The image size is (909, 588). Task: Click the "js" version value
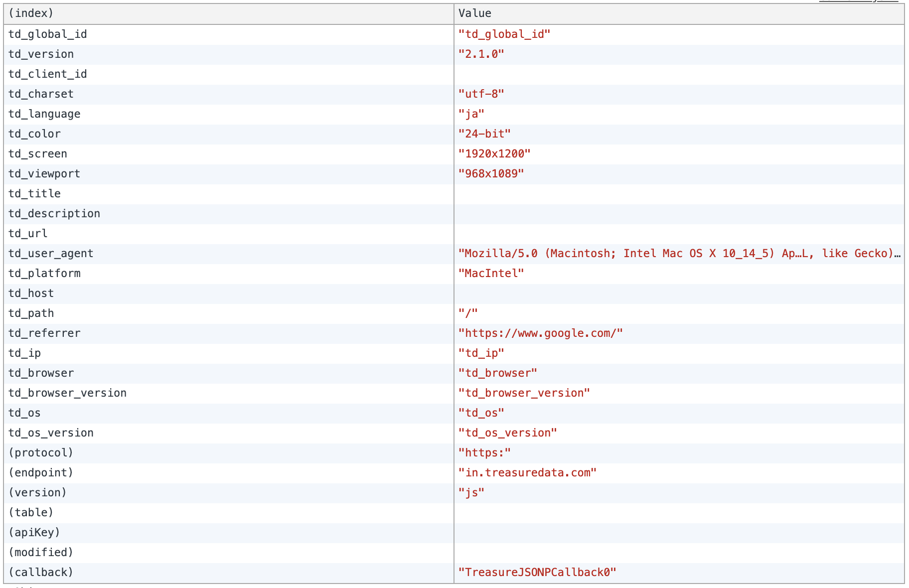pos(471,493)
